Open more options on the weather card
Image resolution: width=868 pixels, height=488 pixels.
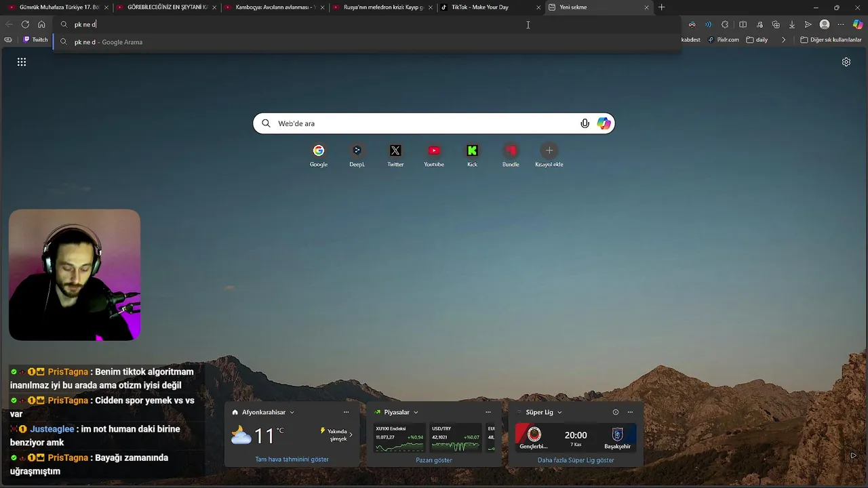click(346, 412)
